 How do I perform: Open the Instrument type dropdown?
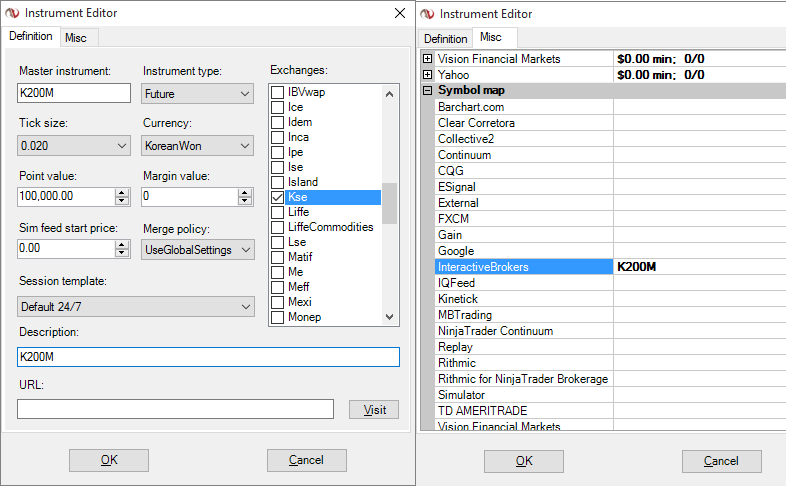tap(197, 94)
